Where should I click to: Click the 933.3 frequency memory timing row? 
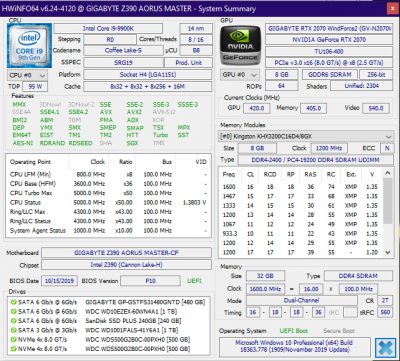pyautogui.click(x=301, y=233)
